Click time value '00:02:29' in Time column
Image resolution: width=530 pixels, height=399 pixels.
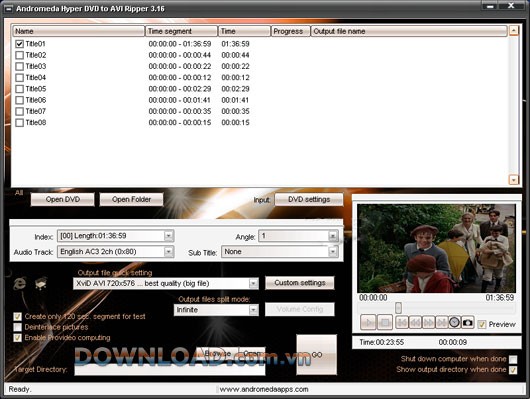coord(235,89)
